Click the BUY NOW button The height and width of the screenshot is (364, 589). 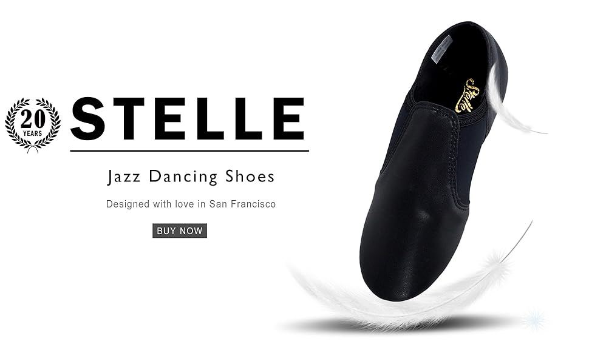point(180,231)
